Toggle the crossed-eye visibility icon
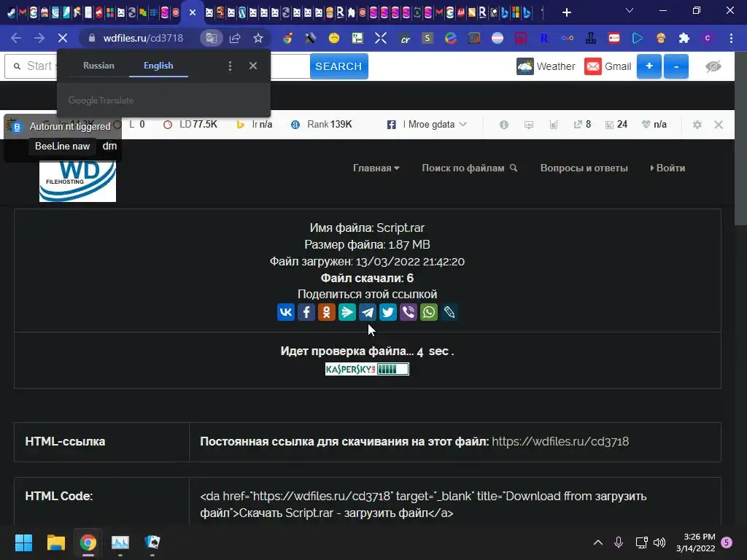 (x=713, y=66)
